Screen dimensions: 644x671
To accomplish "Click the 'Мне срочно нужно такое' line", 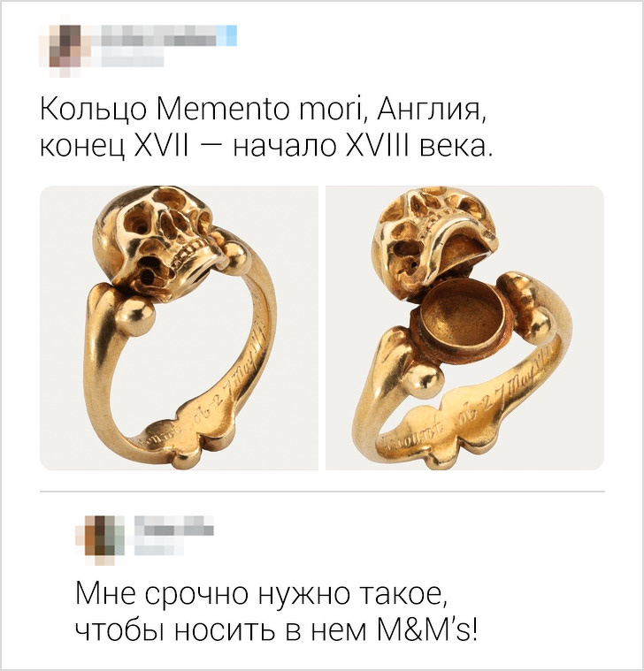I will [x=261, y=593].
